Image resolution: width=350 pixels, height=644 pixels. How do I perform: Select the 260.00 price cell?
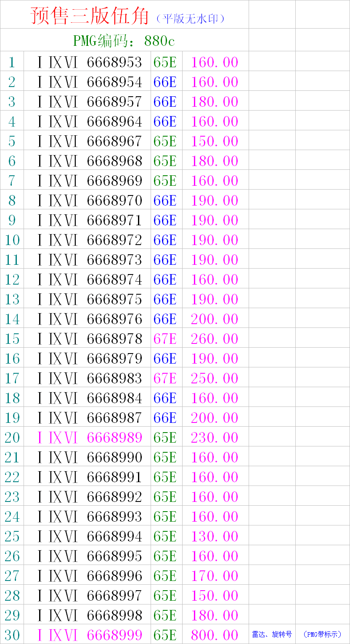pyautogui.click(x=215, y=339)
